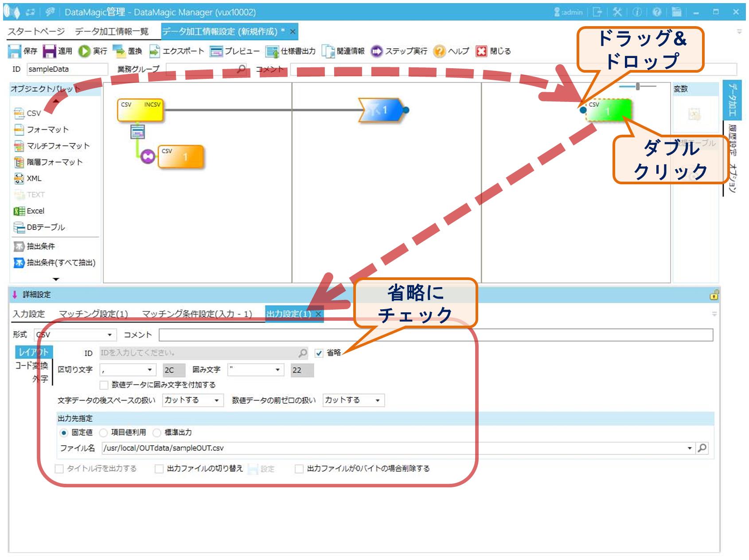
Task: Click the ID field containing sampleData
Action: click(67, 69)
